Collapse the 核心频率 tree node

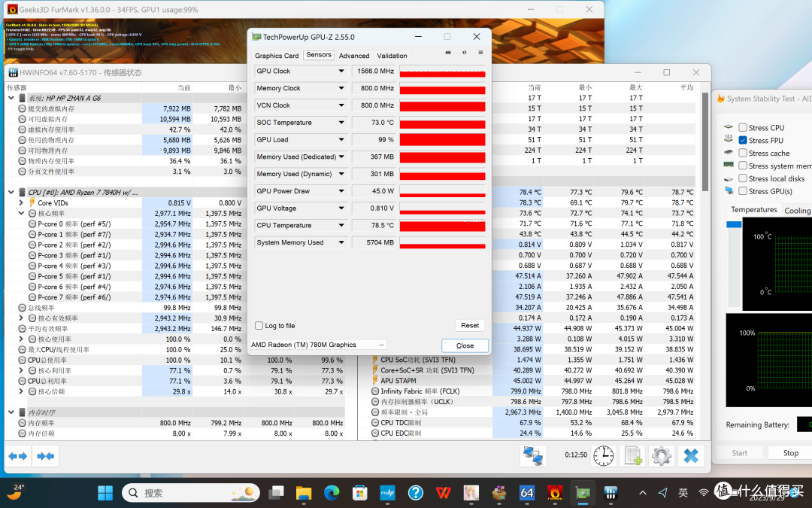click(x=21, y=213)
